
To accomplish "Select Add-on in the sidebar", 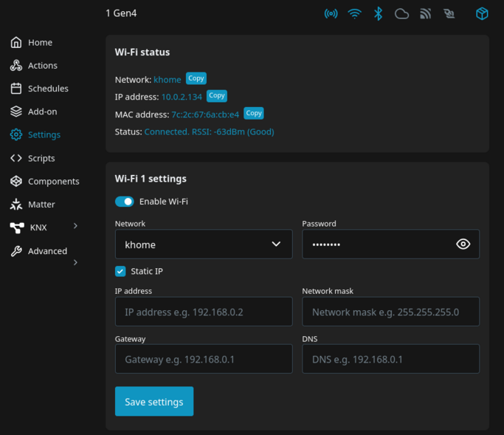I will pyautogui.click(x=42, y=112).
